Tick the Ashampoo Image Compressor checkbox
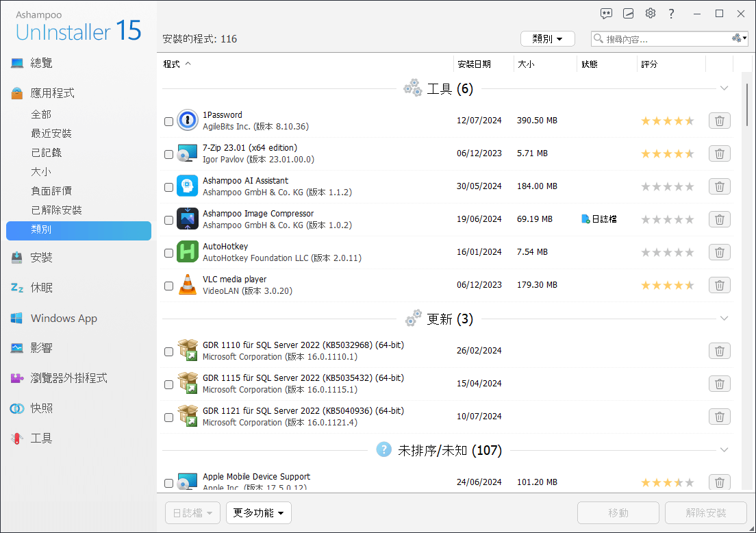The image size is (756, 533). click(168, 220)
